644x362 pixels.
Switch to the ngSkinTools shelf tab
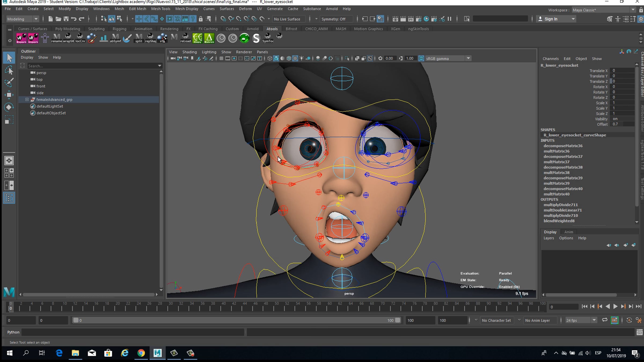[x=418, y=29]
